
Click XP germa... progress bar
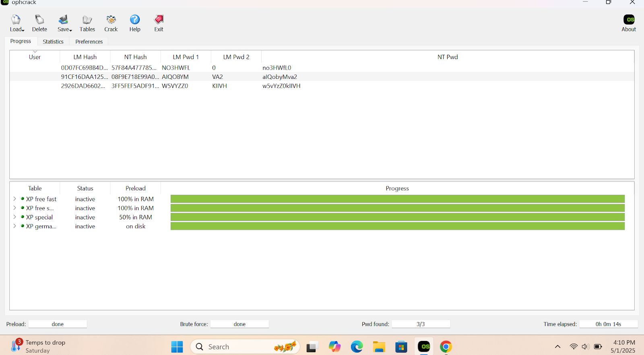coord(398,226)
